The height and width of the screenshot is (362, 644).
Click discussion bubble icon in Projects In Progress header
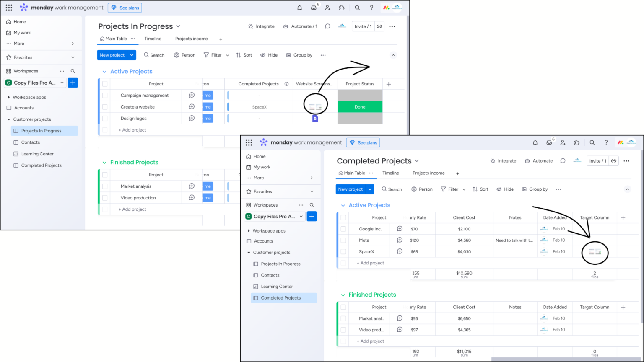point(327,26)
